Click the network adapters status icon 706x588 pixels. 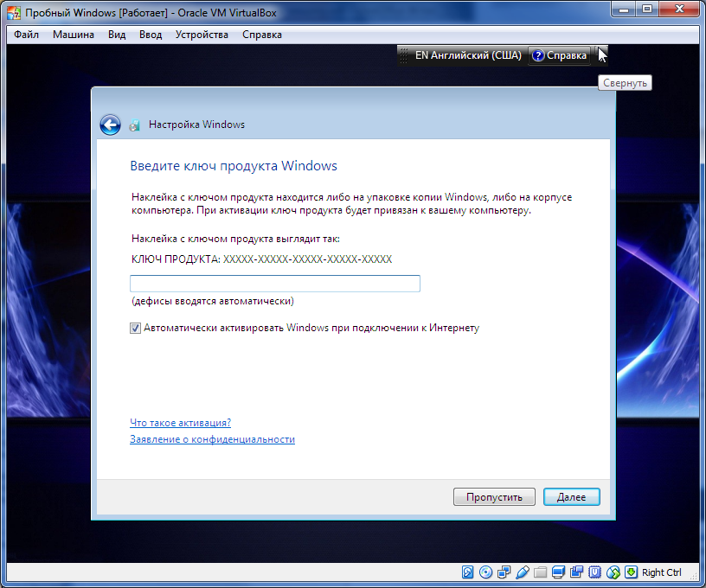click(502, 572)
